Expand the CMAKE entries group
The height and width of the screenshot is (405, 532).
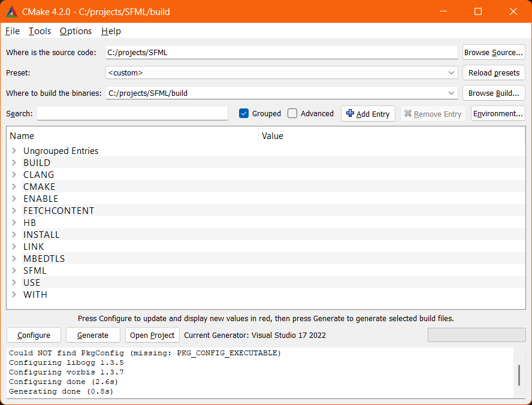pyautogui.click(x=13, y=186)
